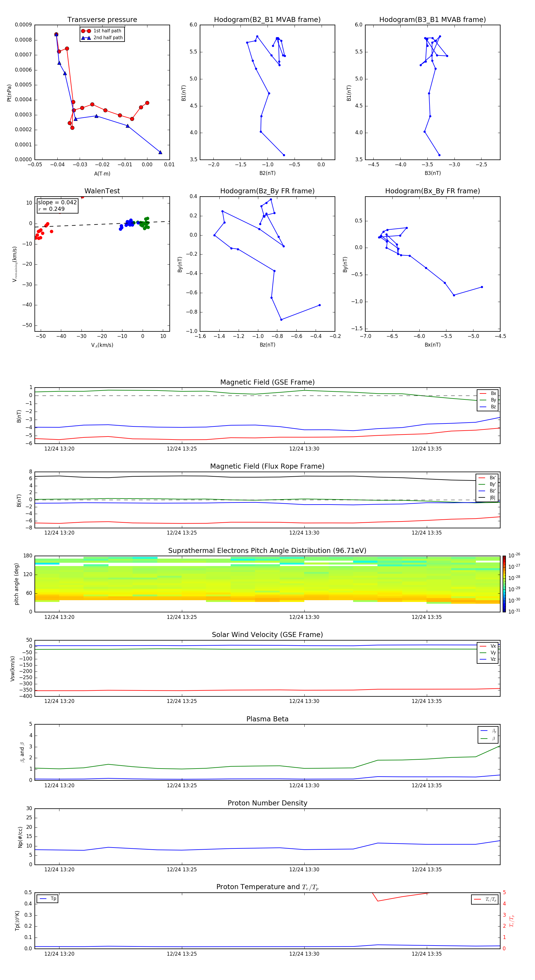Click the 'Magnetic Field (GSE Frame)' title
This screenshot has height=980, width=535.
[x=267, y=382]
